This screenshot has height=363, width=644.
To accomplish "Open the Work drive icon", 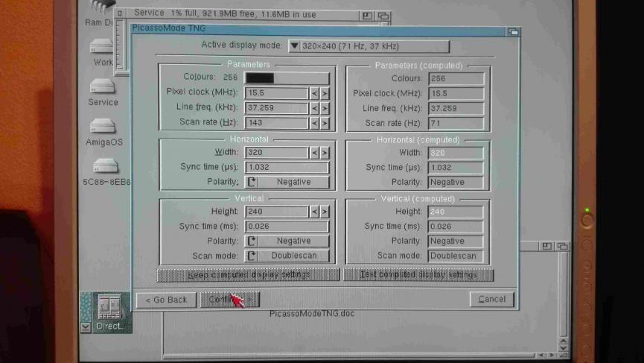I will pyautogui.click(x=102, y=48).
